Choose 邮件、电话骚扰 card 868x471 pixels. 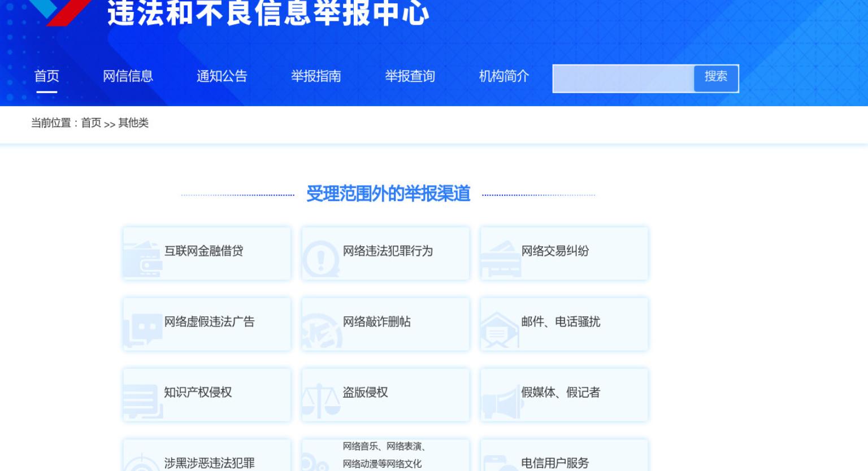tap(564, 324)
